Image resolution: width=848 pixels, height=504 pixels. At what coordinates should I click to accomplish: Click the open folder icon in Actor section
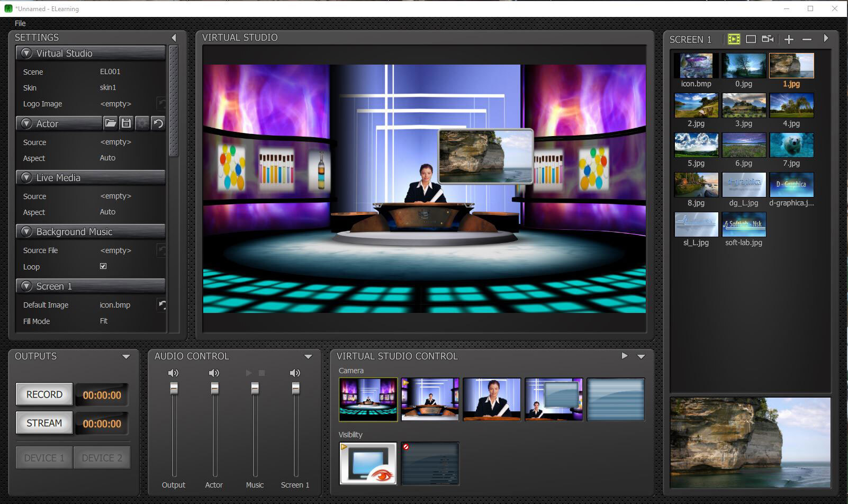point(110,123)
